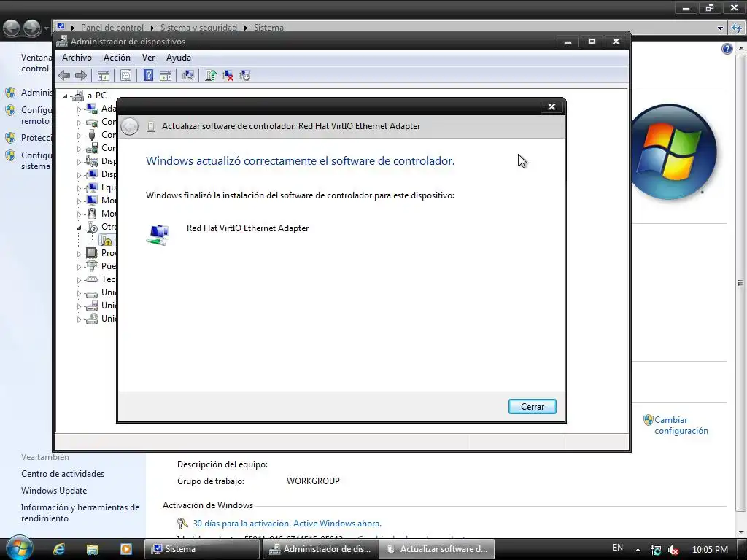Open Información y herramientas de rendimiento link

point(80,513)
